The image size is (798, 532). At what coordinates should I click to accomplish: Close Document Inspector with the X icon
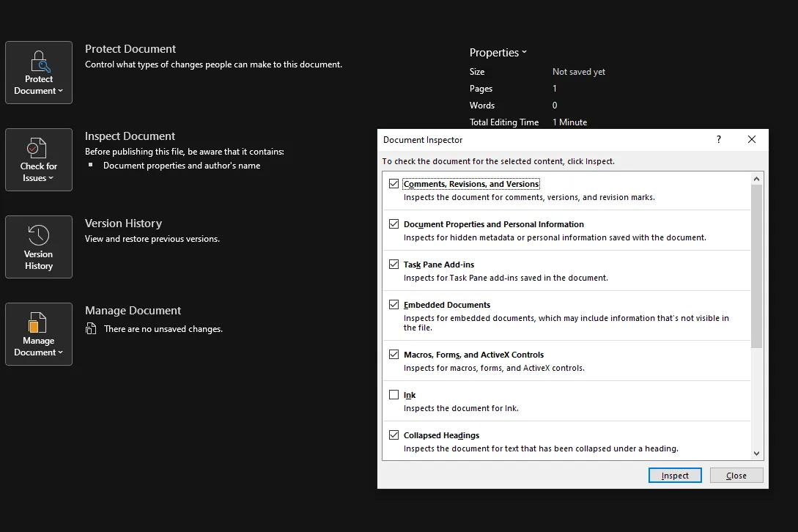click(751, 139)
